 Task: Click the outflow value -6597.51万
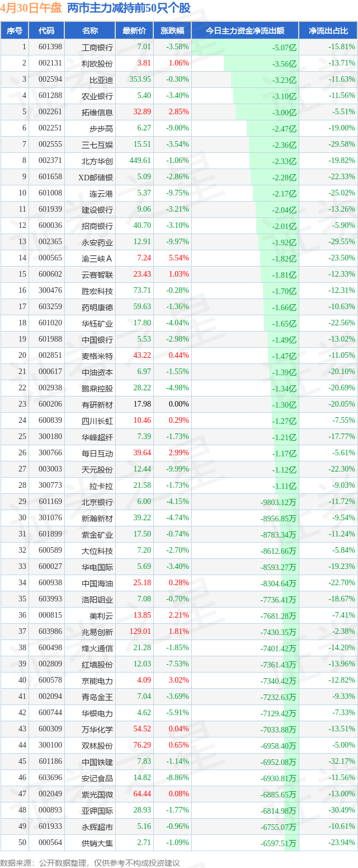click(x=278, y=843)
